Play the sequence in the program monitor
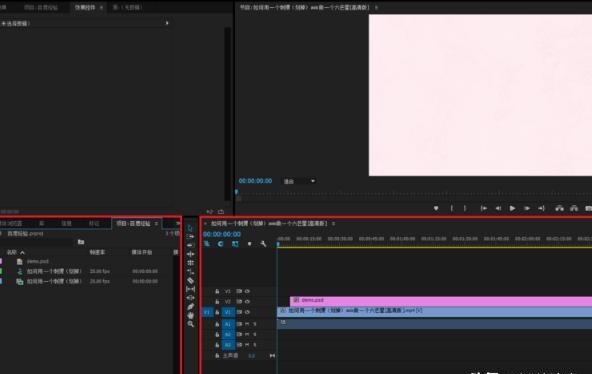Image resolution: width=592 pixels, height=374 pixels. pyautogui.click(x=512, y=208)
